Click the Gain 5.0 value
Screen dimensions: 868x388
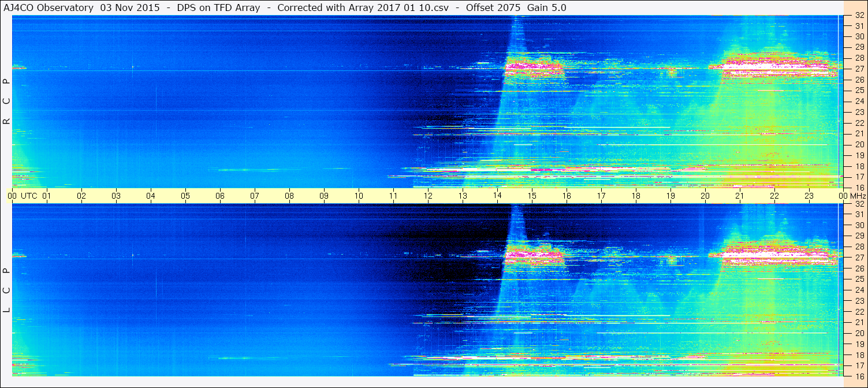point(546,8)
